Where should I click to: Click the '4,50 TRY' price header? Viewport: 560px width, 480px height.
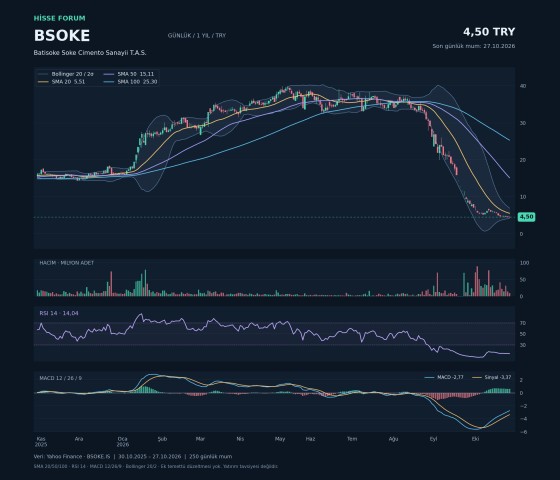pos(489,32)
